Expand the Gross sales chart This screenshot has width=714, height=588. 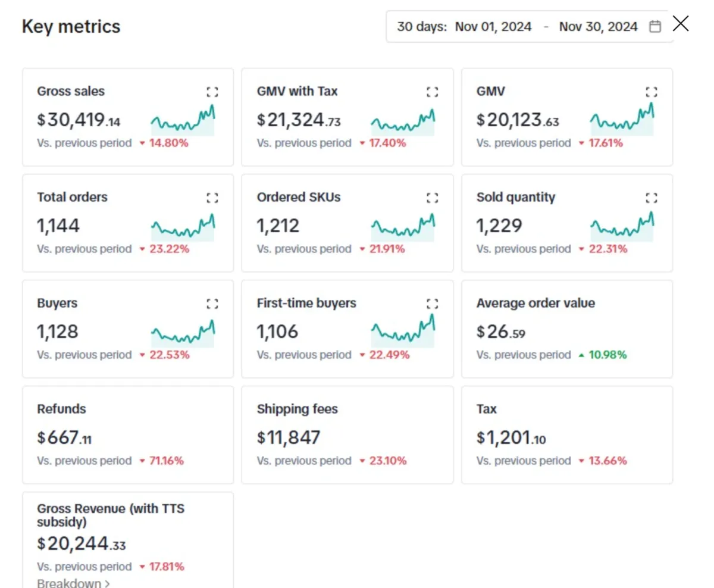point(212,92)
